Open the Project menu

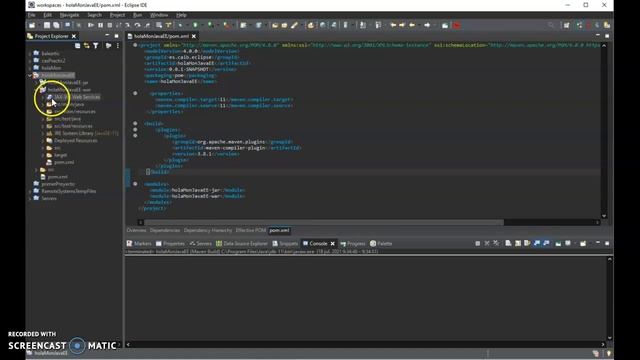117,15
